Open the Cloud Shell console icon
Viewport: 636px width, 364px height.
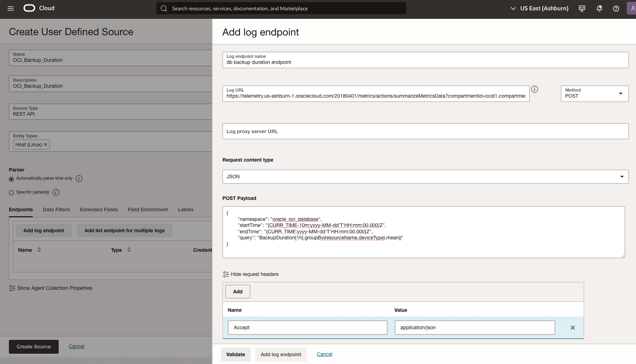(582, 8)
